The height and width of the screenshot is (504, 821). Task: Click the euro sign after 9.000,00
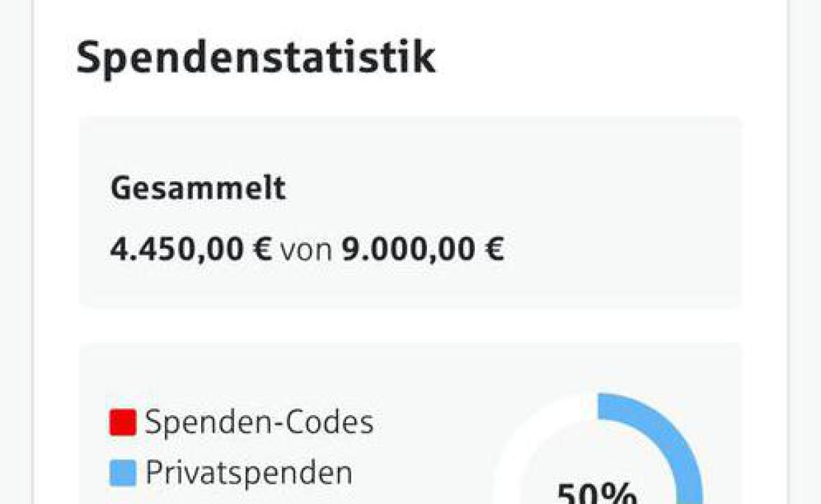click(495, 250)
